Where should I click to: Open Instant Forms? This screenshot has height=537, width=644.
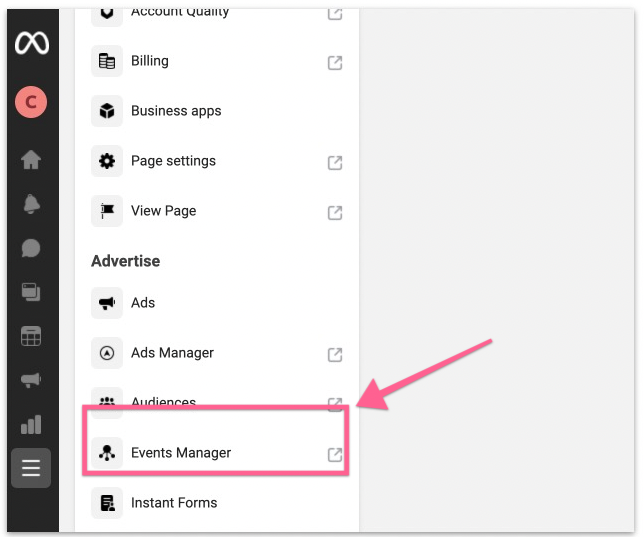[x=174, y=503]
